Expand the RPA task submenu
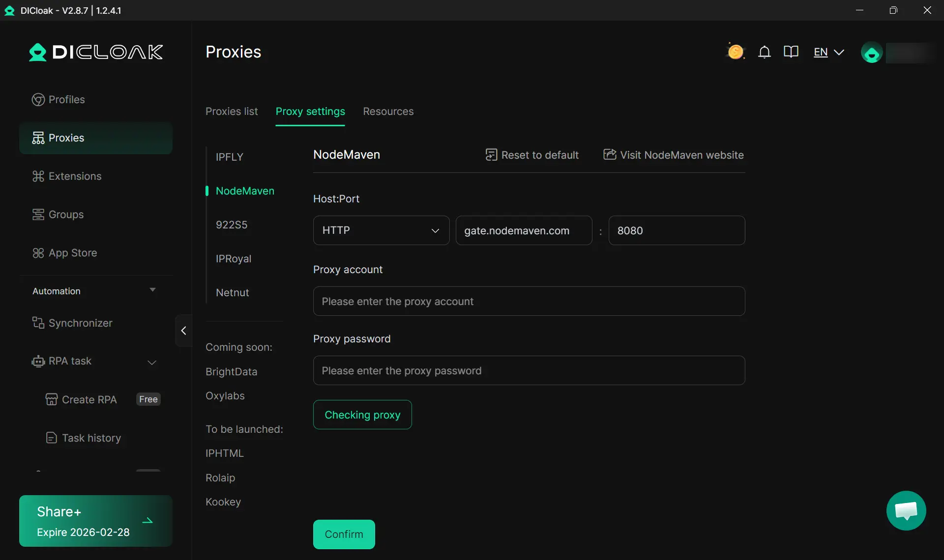Viewport: 944px width, 560px height. [152, 363]
